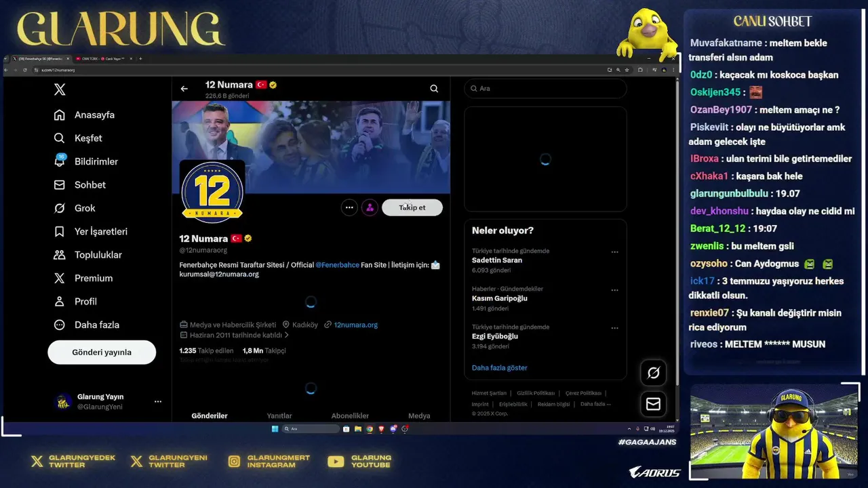868x488 pixels.
Task: Expand the Haziran 2011 join date details
Action: coord(235,335)
